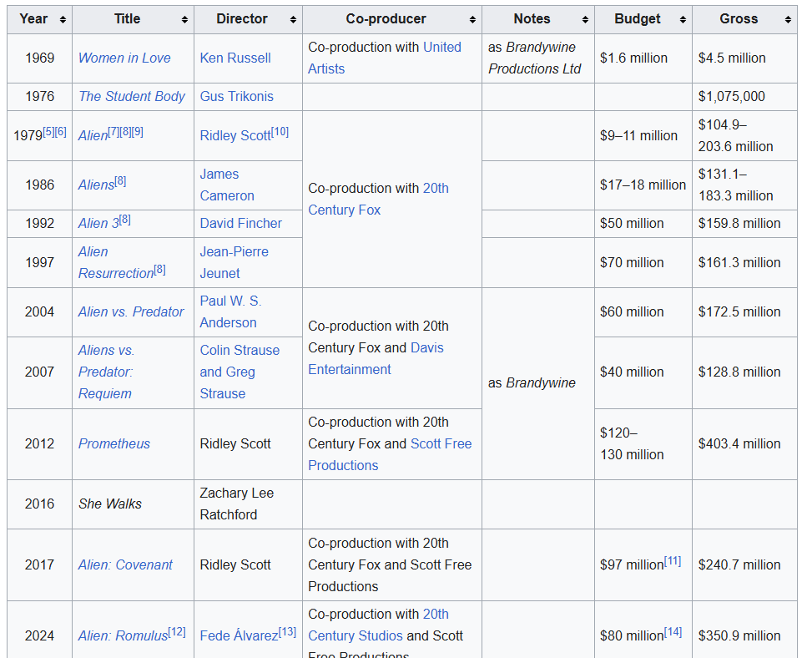Click the Director column header
The height and width of the screenshot is (658, 812).
[x=248, y=19]
